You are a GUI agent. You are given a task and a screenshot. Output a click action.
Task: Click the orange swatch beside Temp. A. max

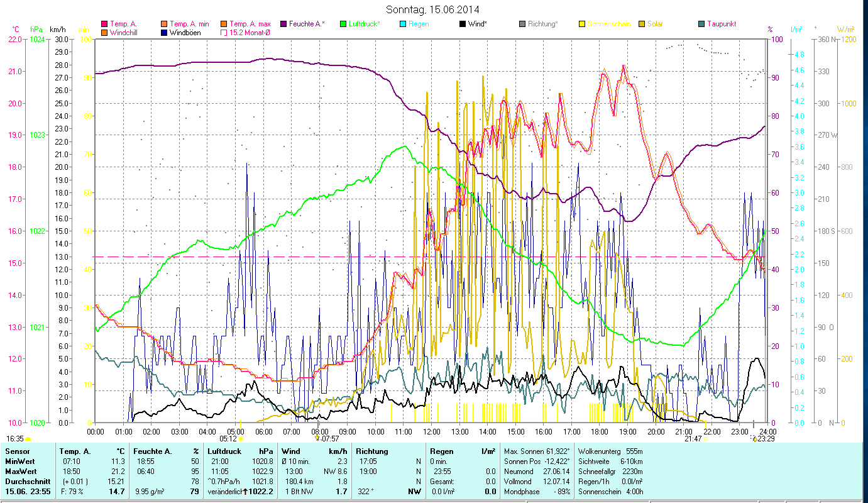[224, 24]
